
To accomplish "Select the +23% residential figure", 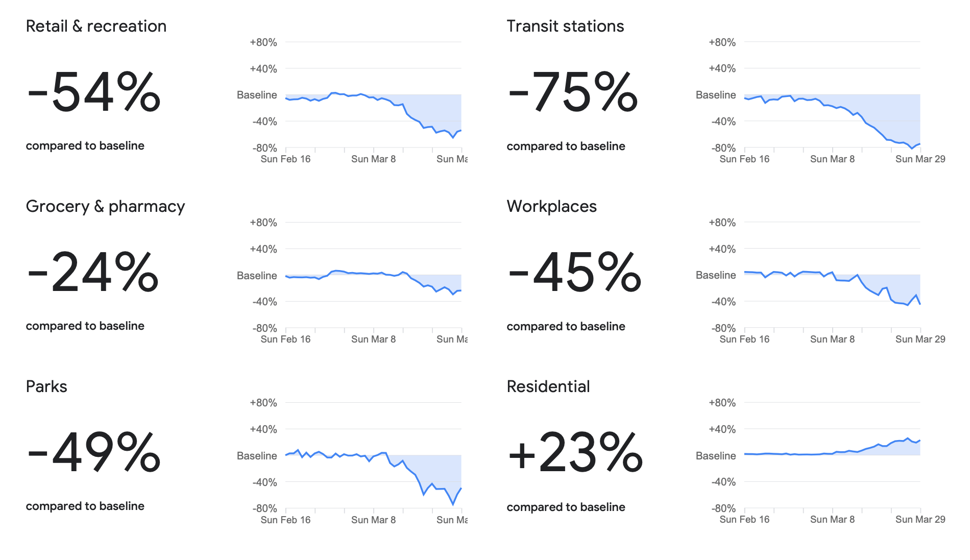I will click(x=575, y=453).
